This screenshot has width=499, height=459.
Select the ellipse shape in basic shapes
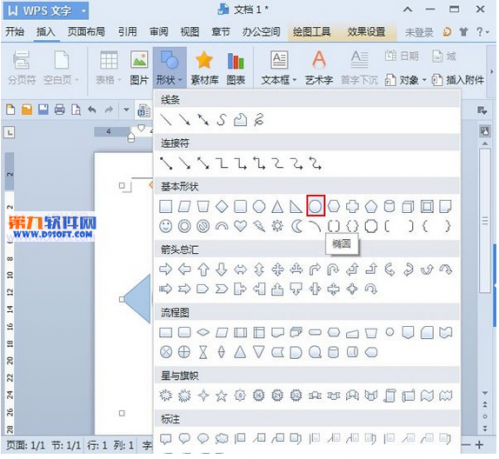[315, 206]
